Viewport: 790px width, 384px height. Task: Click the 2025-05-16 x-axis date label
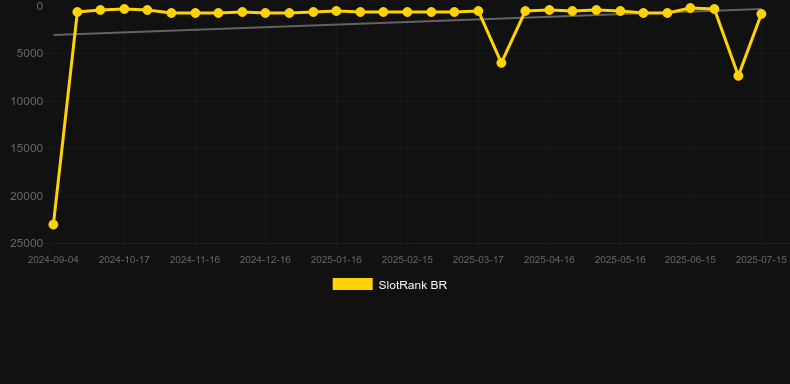click(620, 260)
